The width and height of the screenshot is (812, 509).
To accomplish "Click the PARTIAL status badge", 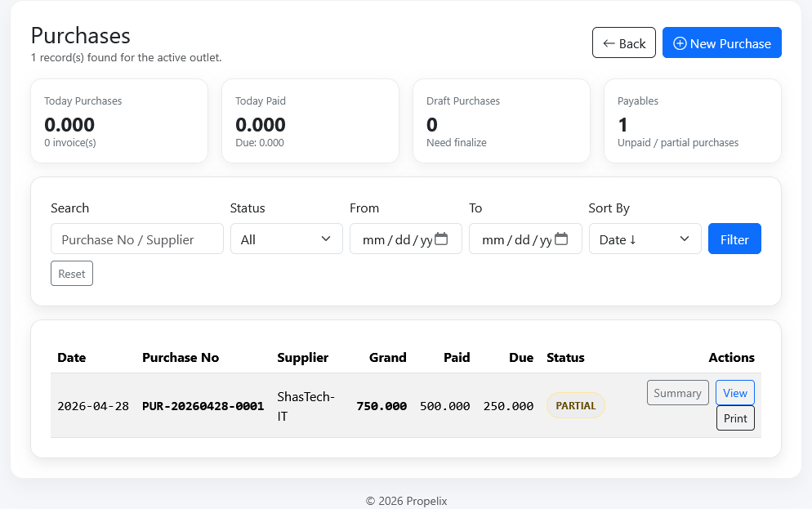I will 575,405.
